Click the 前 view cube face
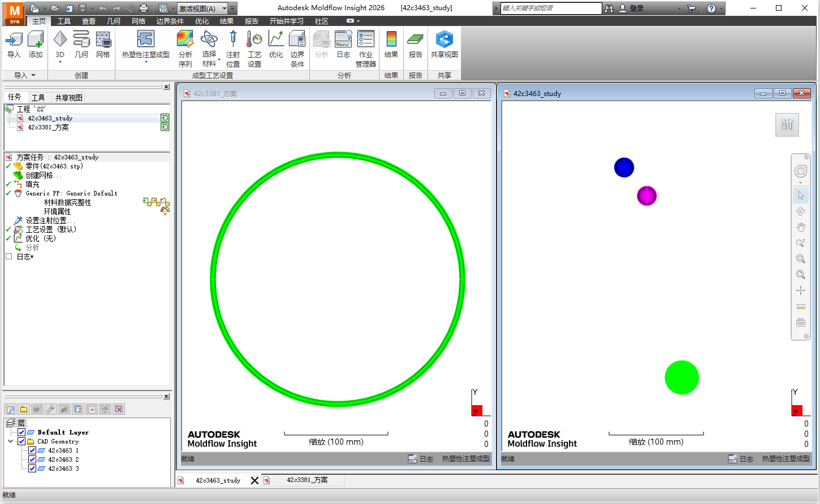820x504 pixels. (787, 125)
